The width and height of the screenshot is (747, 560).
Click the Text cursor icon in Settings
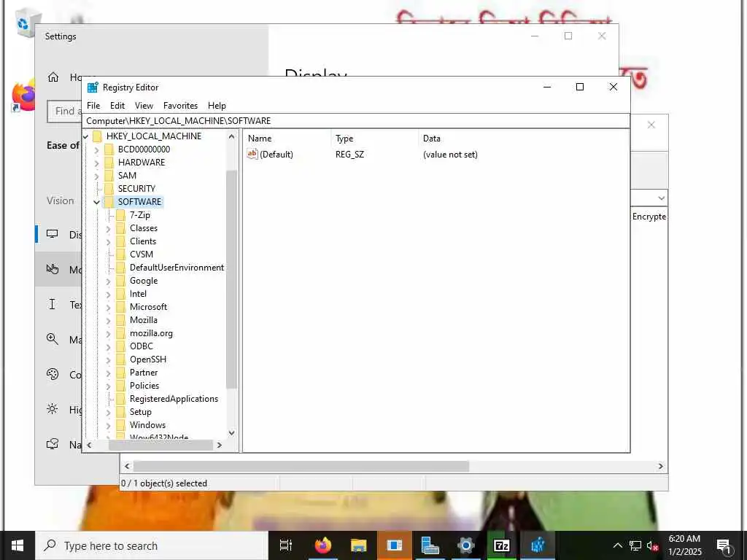(x=53, y=304)
